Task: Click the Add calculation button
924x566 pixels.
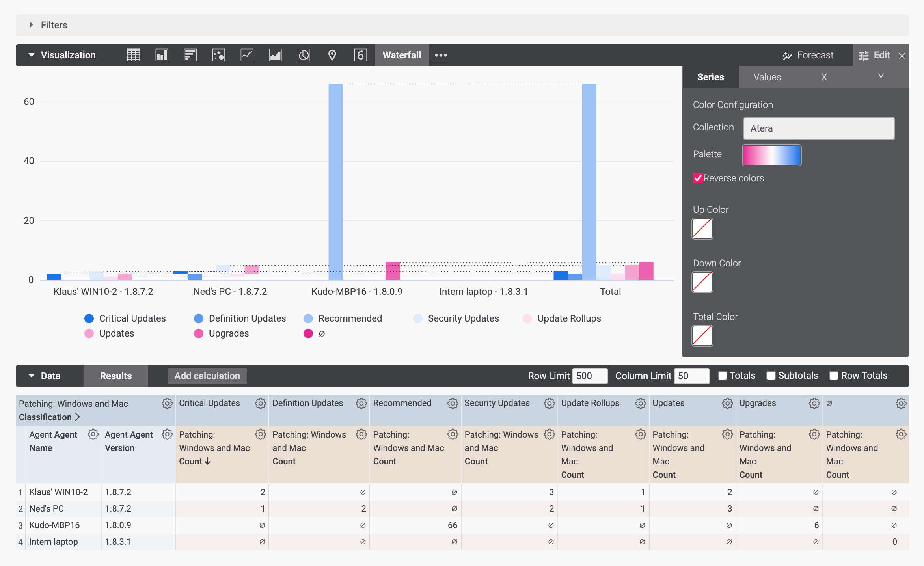Action: (x=207, y=376)
